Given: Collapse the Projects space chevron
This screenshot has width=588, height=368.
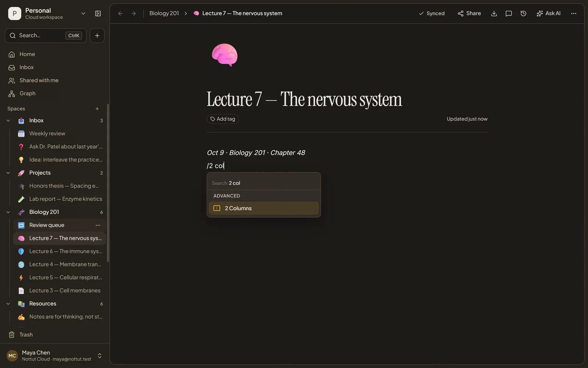Looking at the screenshot, I should click(x=8, y=173).
